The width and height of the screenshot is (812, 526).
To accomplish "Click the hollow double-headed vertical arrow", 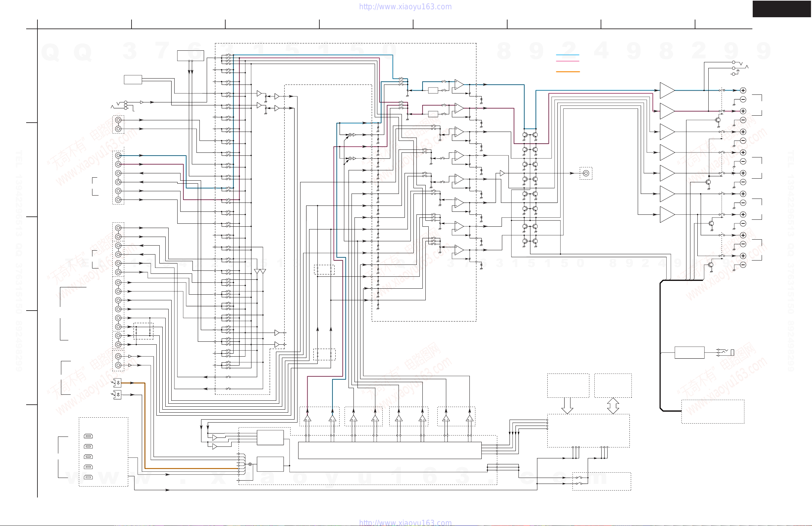I will click(x=613, y=406).
